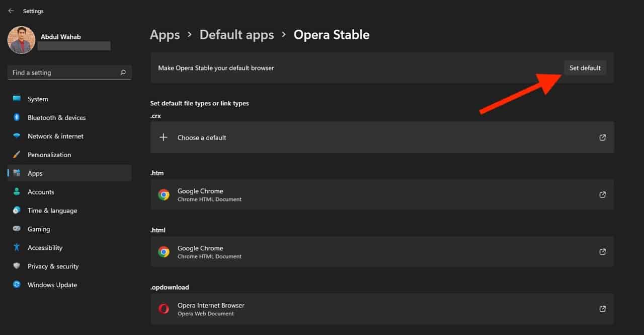Click the external link icon for .opdownload
The height and width of the screenshot is (335, 644).
[x=602, y=309]
